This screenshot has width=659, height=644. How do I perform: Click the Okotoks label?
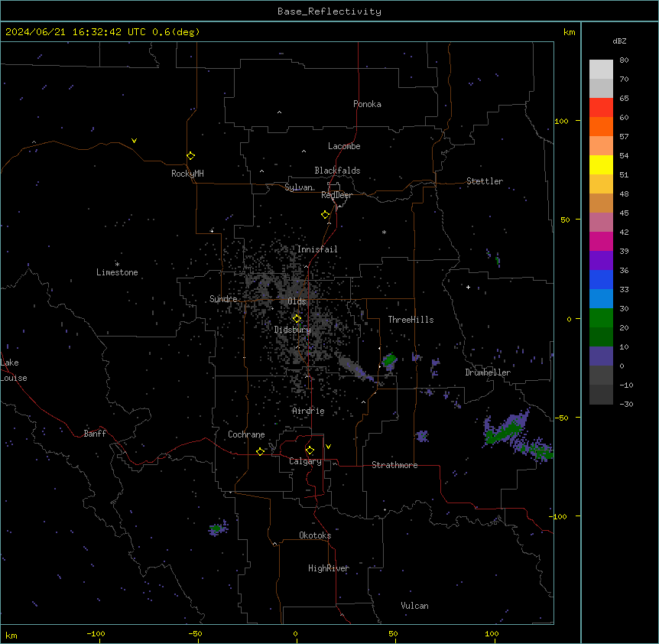point(315,535)
